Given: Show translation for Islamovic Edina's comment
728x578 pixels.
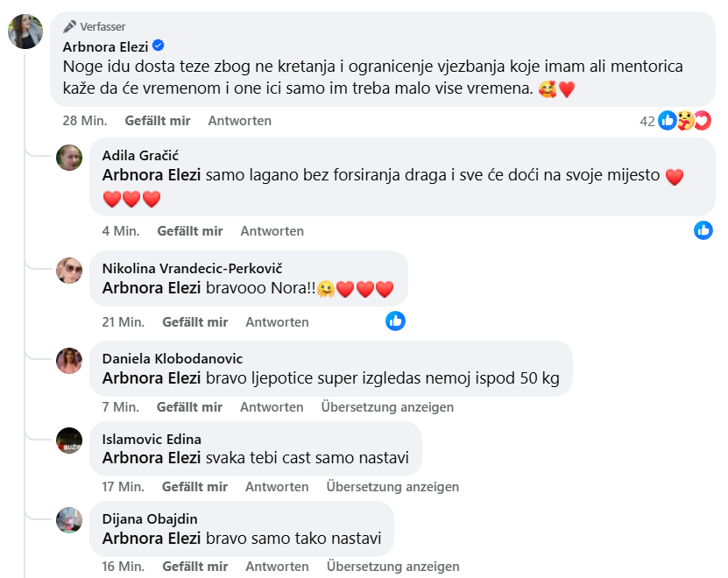Looking at the screenshot, I should click(392, 487).
